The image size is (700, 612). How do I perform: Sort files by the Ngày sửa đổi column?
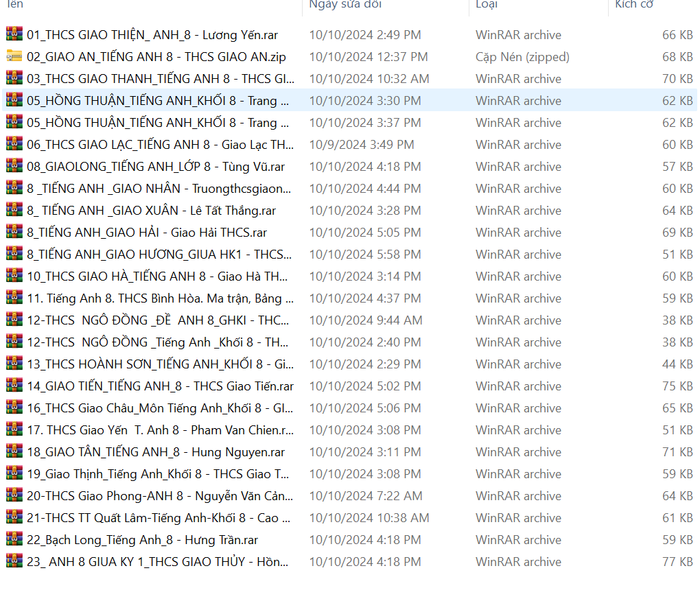(345, 5)
